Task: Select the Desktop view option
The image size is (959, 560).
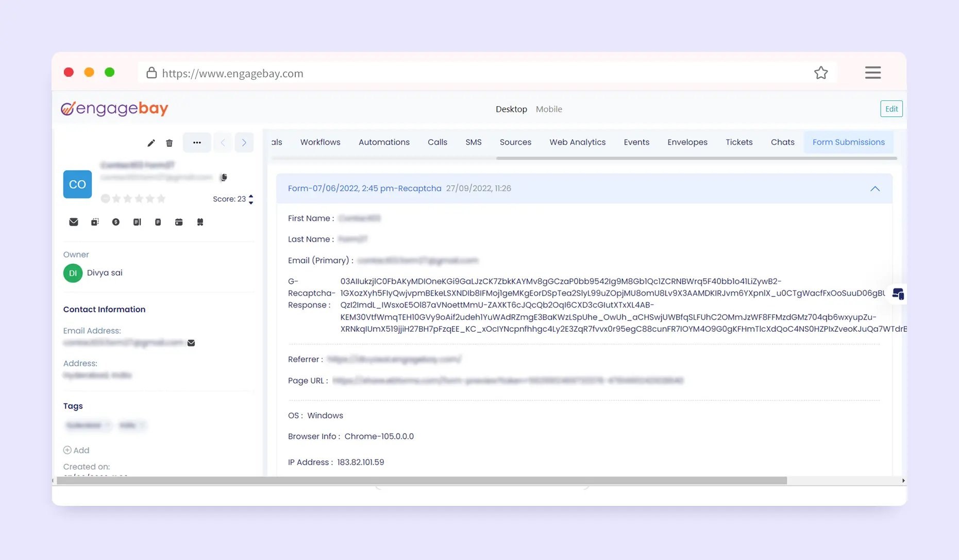Action: point(511,109)
